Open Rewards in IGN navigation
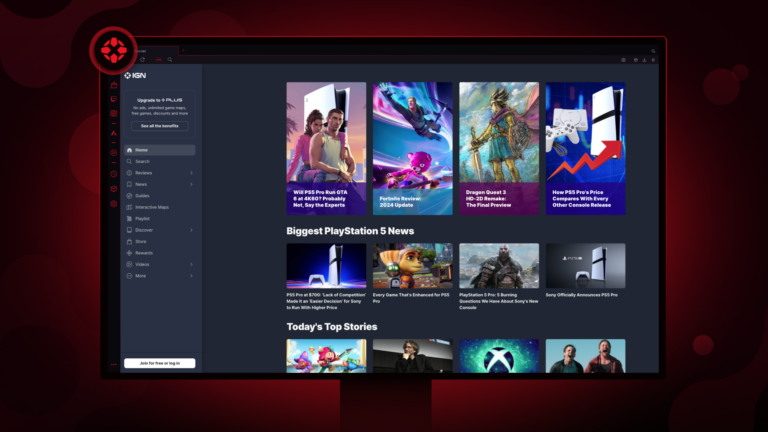The height and width of the screenshot is (432, 768). [160, 253]
